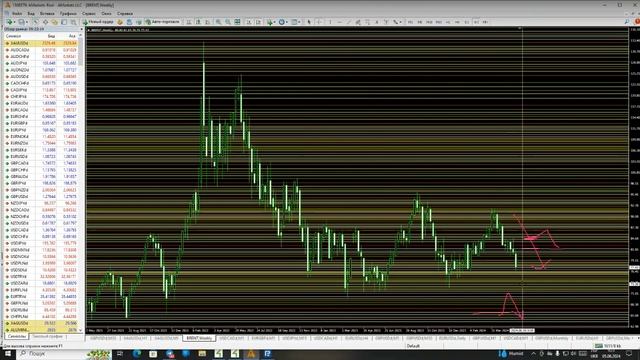Select AUDCADd row in Market Watch

point(41,50)
